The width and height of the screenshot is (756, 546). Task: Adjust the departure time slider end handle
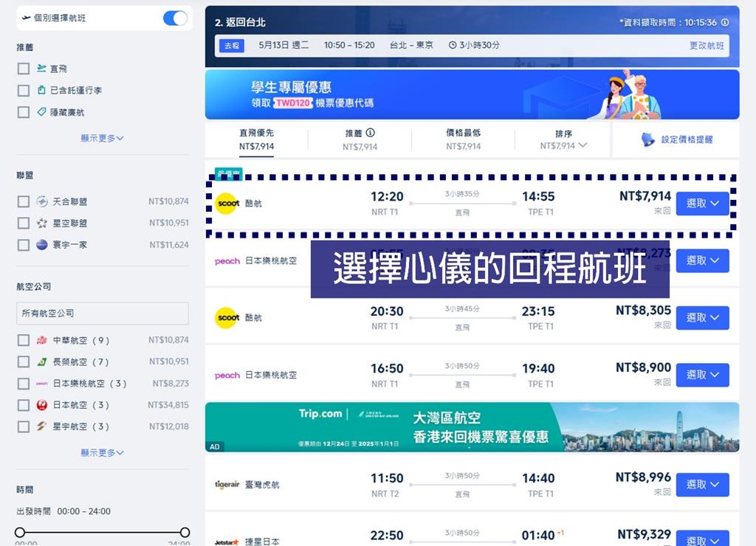[185, 532]
